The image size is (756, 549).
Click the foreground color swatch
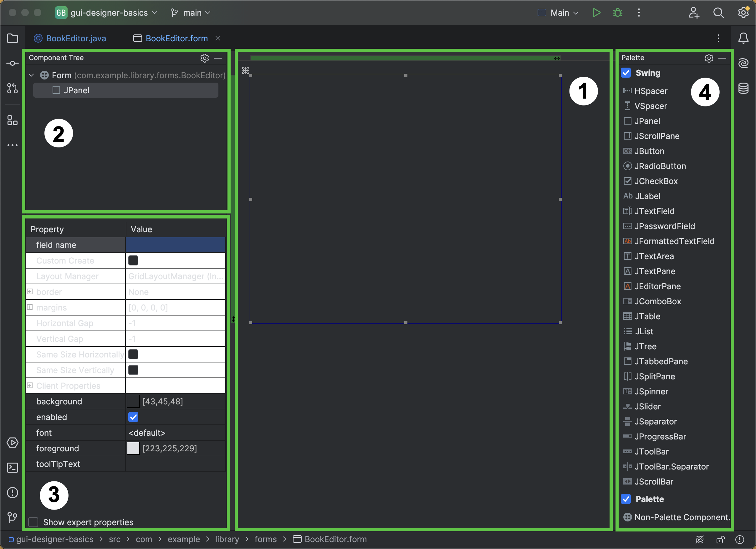(133, 448)
